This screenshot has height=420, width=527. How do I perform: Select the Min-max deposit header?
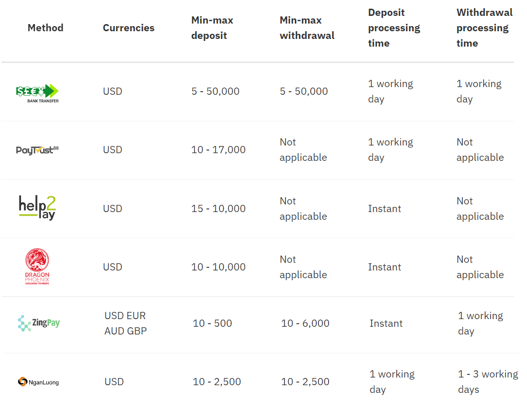[x=212, y=28]
